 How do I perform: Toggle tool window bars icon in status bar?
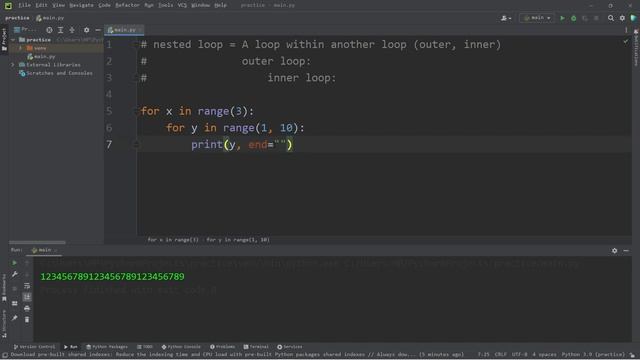pos(5,355)
